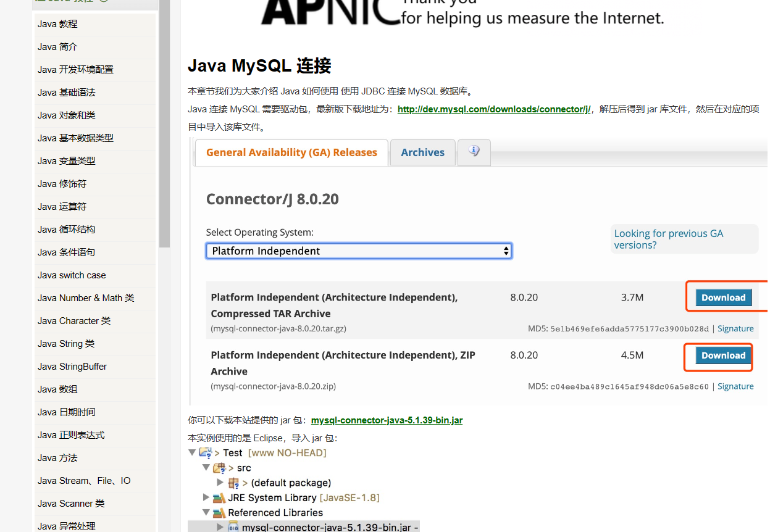Image resolution: width=770 pixels, height=532 pixels.
Task: Download the Compressed TAR Archive
Action: [723, 297]
